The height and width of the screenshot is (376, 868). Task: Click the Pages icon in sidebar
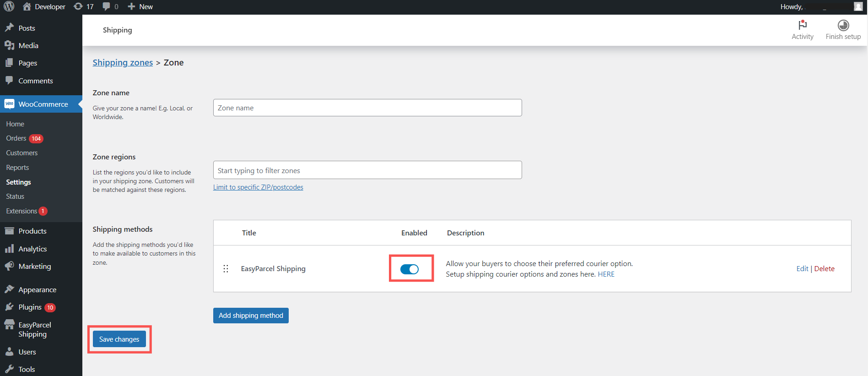click(9, 63)
